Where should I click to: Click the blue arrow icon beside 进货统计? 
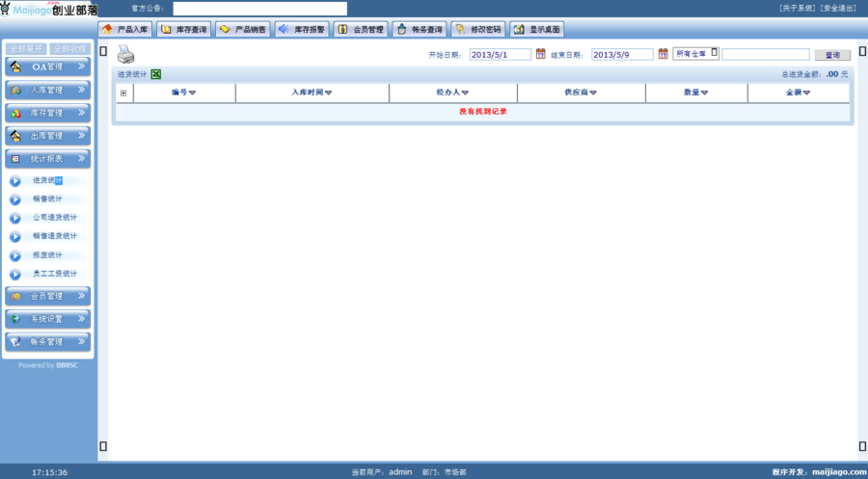coord(14,181)
